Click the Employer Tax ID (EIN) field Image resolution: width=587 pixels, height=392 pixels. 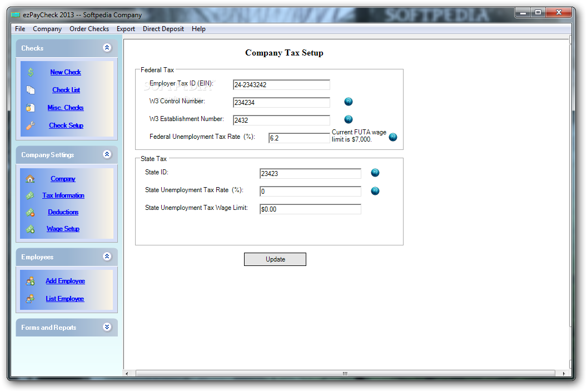point(281,85)
